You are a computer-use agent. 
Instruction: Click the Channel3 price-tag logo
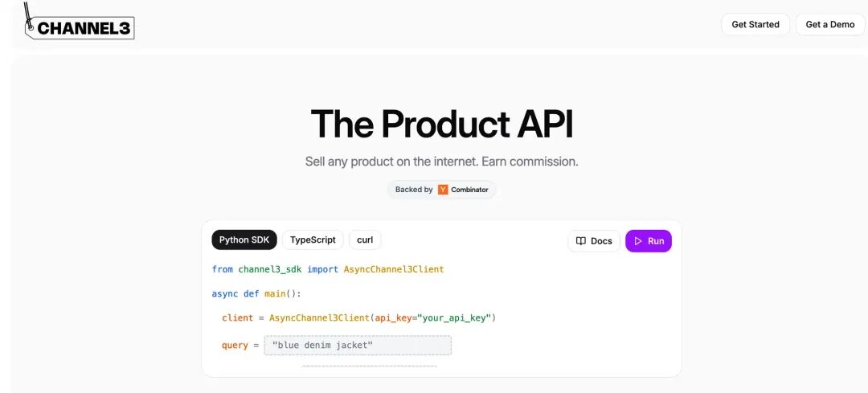coord(79,23)
